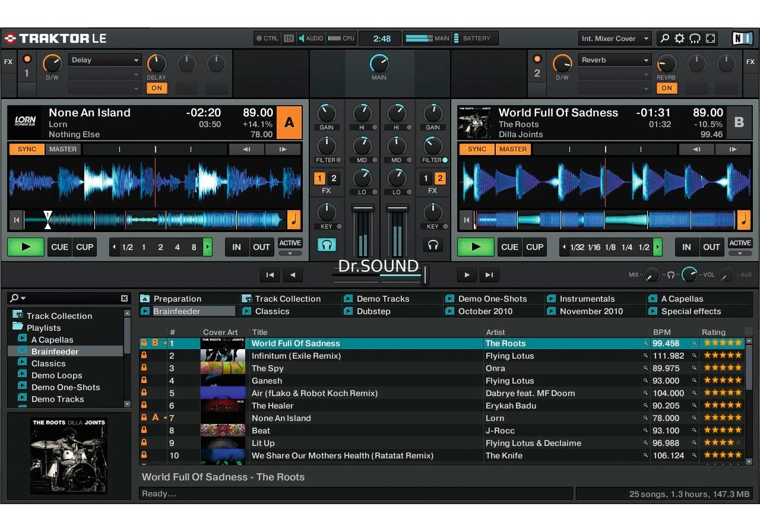This screenshot has height=532, width=760.
Task: Select Preparation favorite folder
Action: click(178, 299)
